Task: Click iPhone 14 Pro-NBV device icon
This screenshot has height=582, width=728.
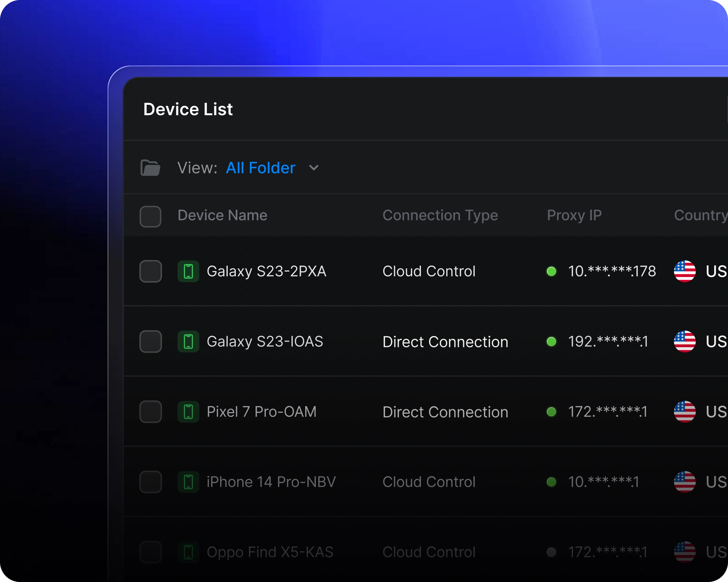Action: click(188, 482)
